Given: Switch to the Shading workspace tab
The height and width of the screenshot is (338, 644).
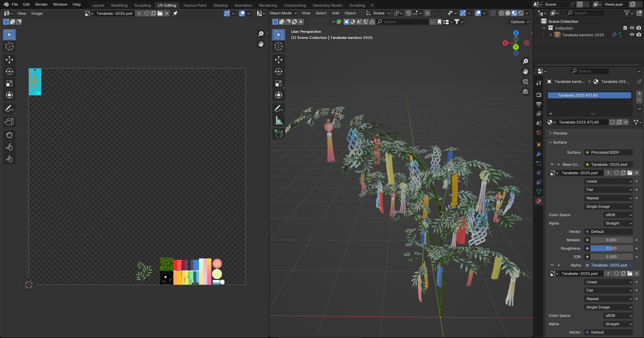Looking at the screenshot, I should (220, 5).
